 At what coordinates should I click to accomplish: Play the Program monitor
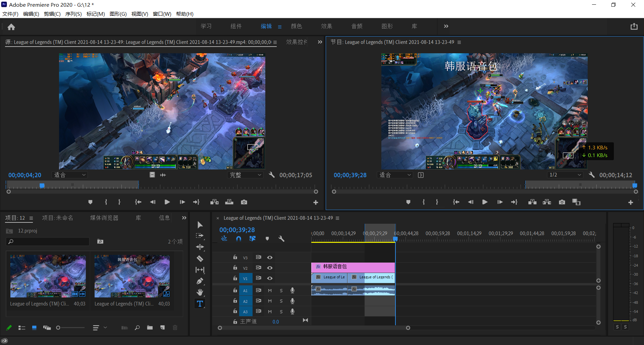click(485, 202)
